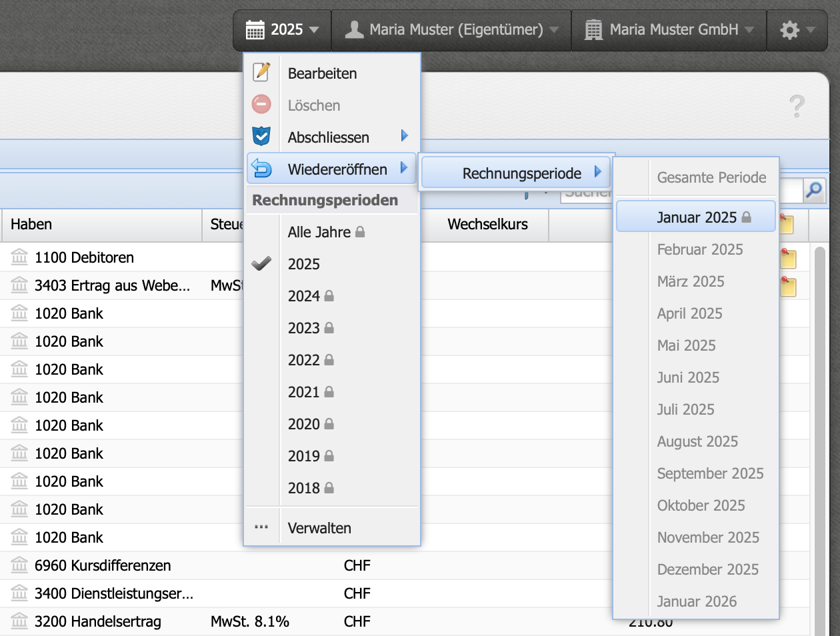Expand the Rechnungsperiode submenu arrow

(599, 172)
